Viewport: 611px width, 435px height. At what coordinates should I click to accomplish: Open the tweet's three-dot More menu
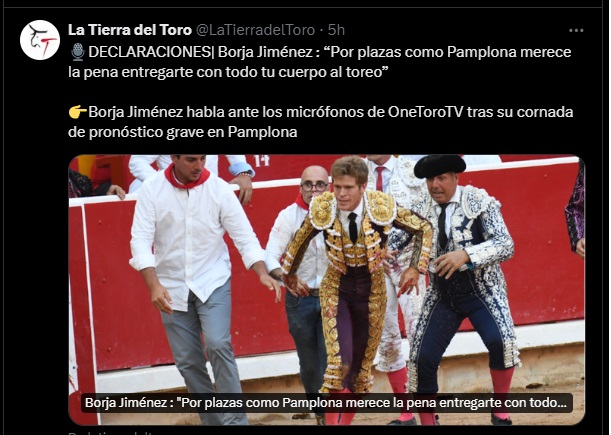click(x=576, y=30)
